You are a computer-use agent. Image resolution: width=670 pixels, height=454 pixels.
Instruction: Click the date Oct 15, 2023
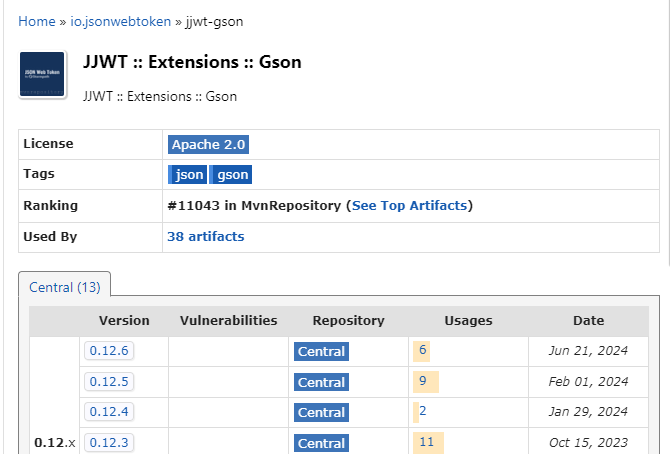(588, 442)
